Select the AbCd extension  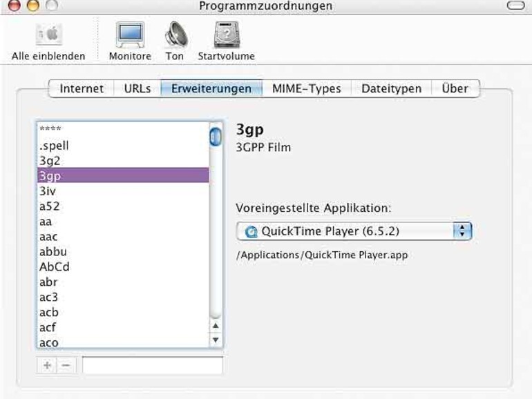click(123, 266)
